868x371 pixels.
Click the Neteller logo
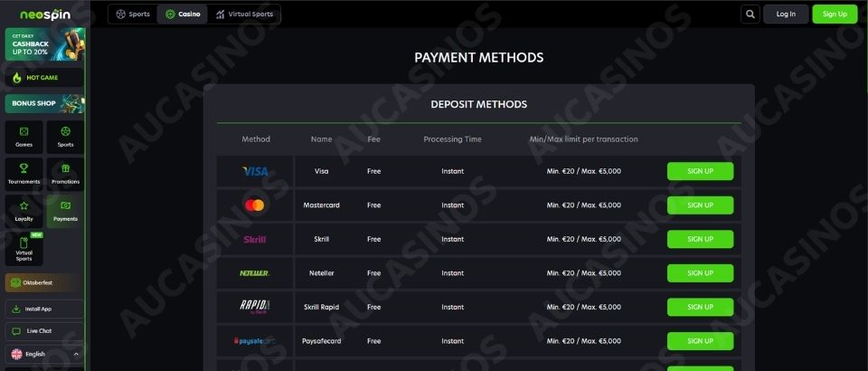[x=255, y=273]
